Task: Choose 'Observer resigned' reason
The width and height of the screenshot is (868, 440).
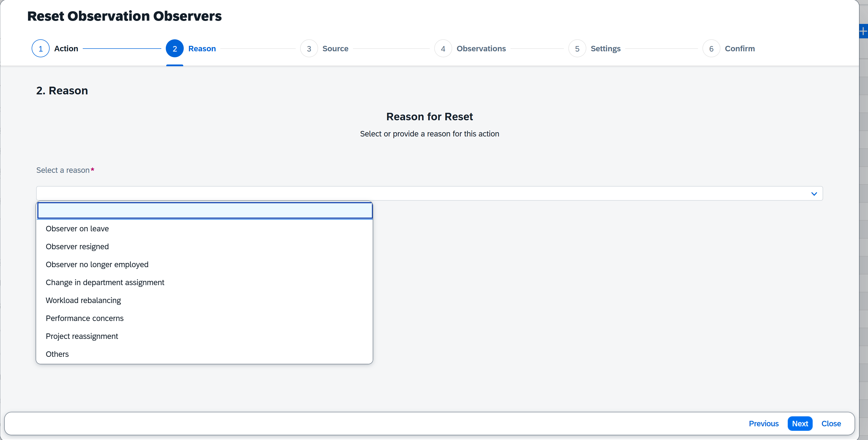Action: coord(77,247)
